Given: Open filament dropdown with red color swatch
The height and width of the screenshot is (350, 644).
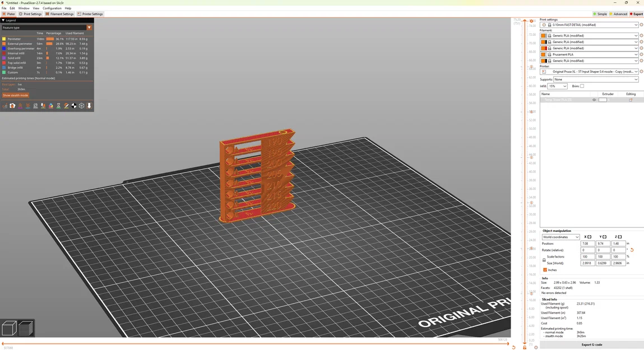Looking at the screenshot, I should click(x=589, y=48).
